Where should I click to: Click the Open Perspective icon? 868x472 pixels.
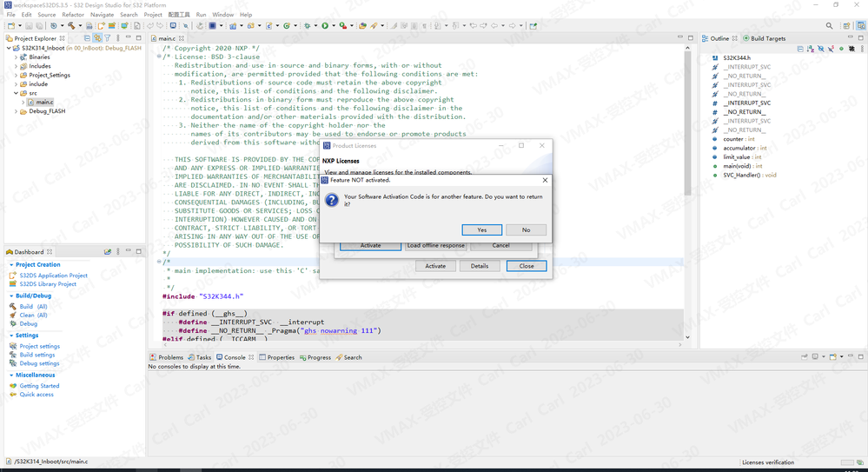[x=846, y=25]
